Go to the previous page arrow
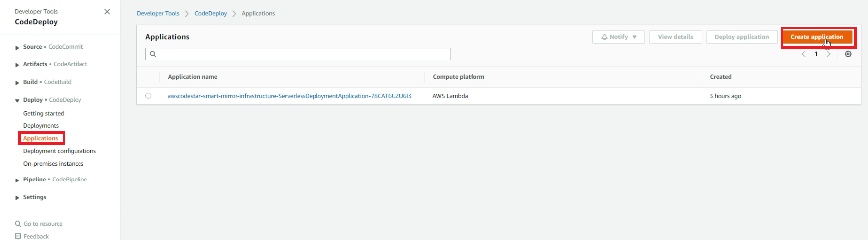The height and width of the screenshot is (240, 868). coord(803,54)
